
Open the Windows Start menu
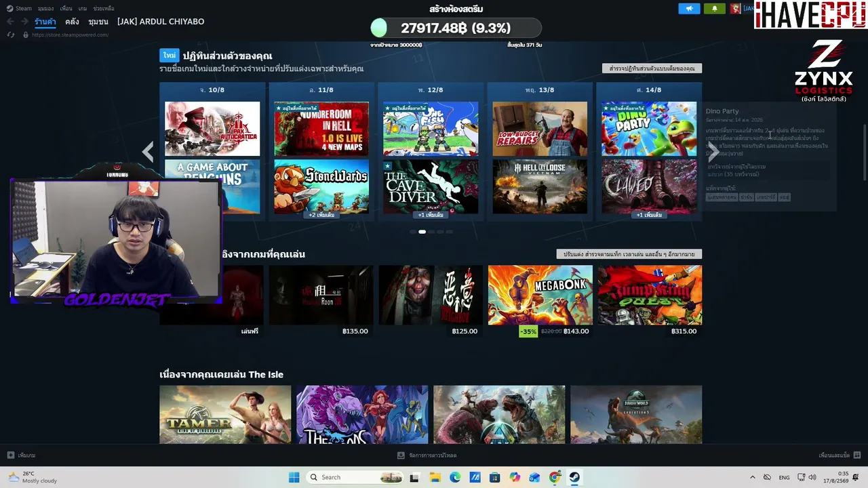click(x=294, y=477)
